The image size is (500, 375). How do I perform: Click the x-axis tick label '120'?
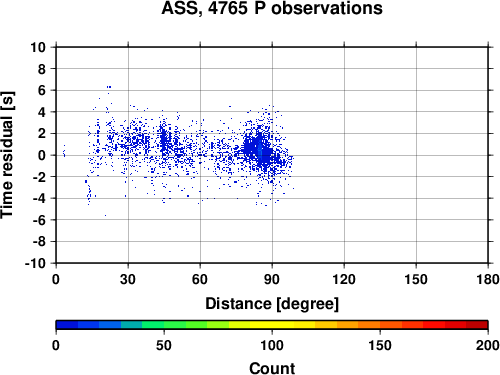point(344,279)
